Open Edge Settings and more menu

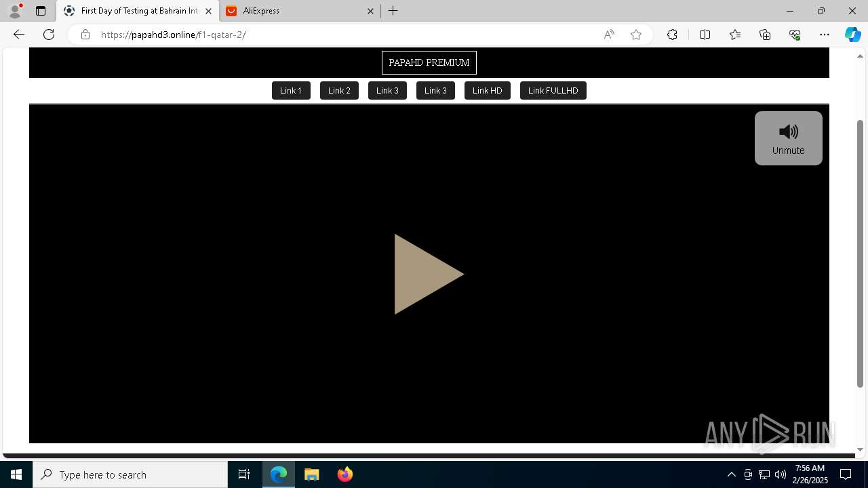pos(825,35)
